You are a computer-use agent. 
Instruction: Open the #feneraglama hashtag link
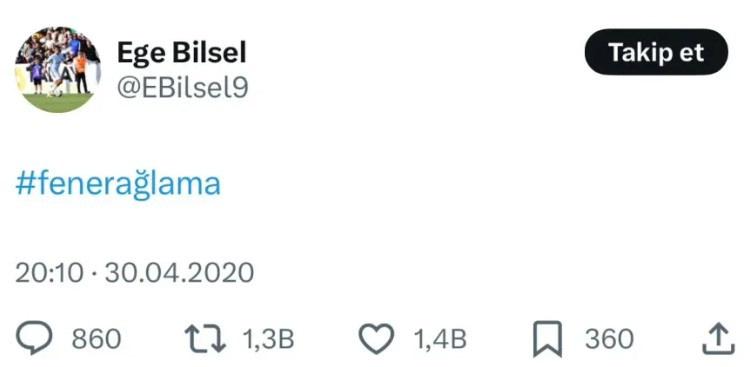pyautogui.click(x=118, y=184)
